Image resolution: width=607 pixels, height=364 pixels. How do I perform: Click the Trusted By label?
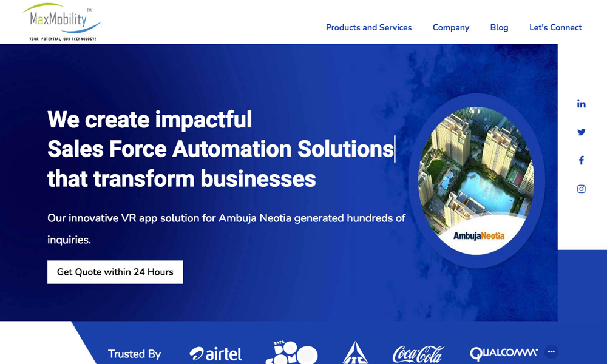(134, 354)
